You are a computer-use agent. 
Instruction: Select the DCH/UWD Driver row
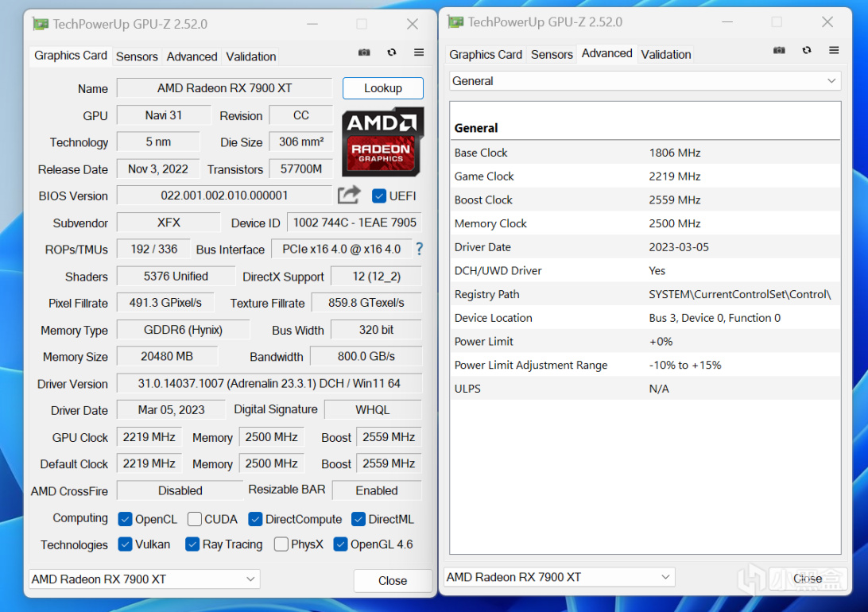pos(645,270)
